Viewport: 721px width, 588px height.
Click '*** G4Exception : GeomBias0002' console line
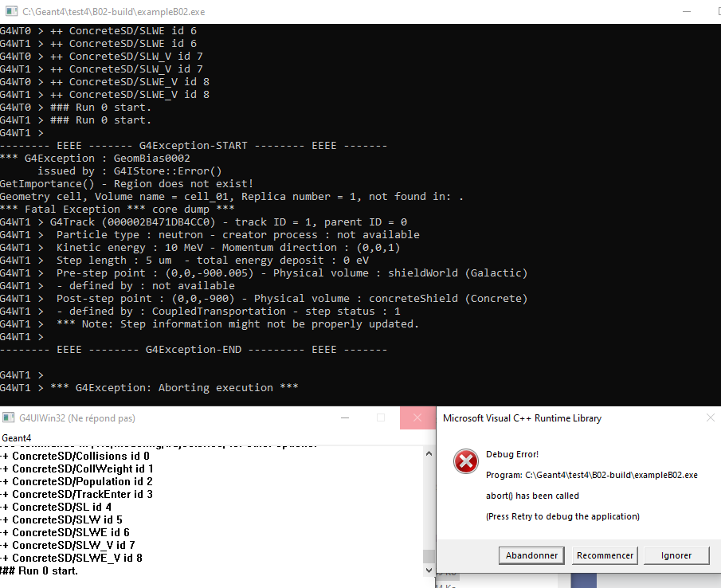click(x=95, y=158)
